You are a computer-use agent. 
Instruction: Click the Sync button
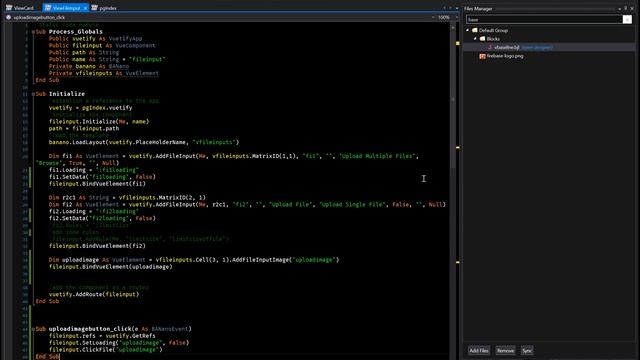pos(527,351)
